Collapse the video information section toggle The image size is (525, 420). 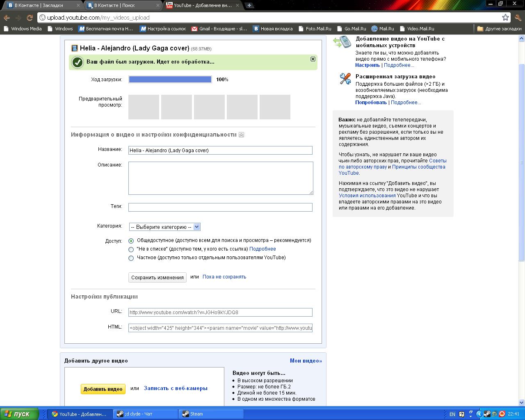[242, 135]
